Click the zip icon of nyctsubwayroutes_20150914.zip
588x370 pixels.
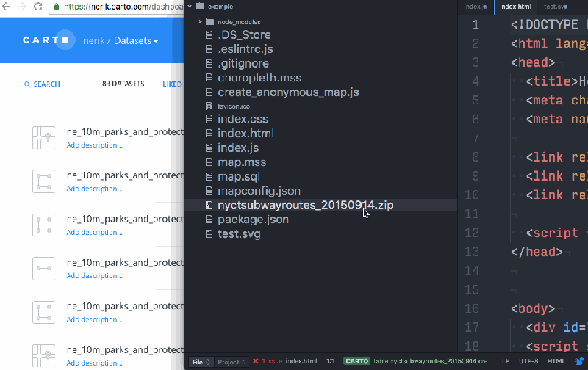point(209,206)
